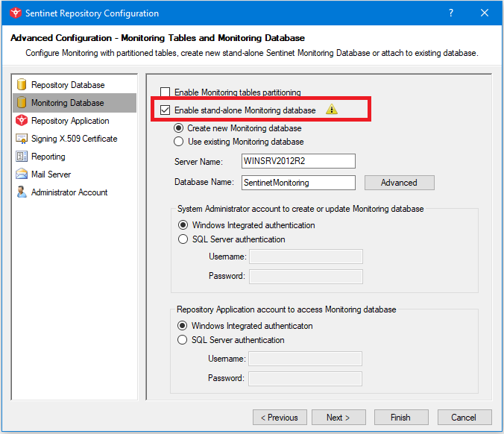Viewport: 504px width, 434px height.
Task: Close the Sentinet Repository Configuration window
Action: coord(485,13)
